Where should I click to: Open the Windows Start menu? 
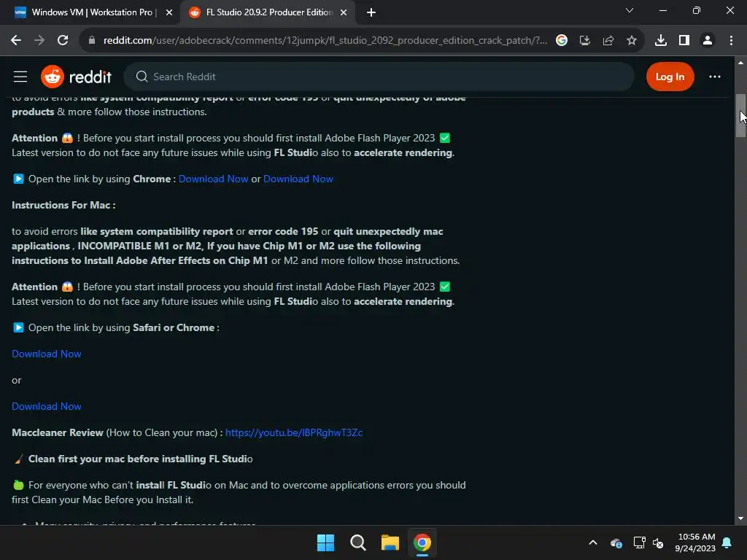coord(326,542)
